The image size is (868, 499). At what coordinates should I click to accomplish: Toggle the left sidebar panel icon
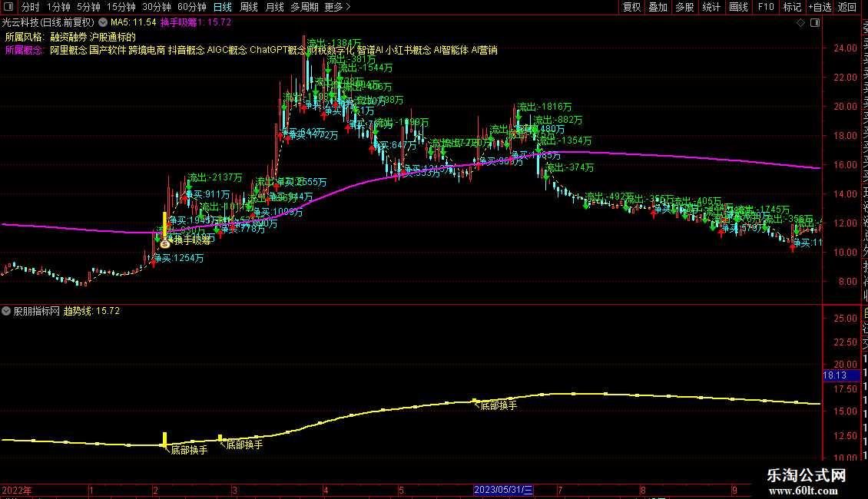pos(8,7)
